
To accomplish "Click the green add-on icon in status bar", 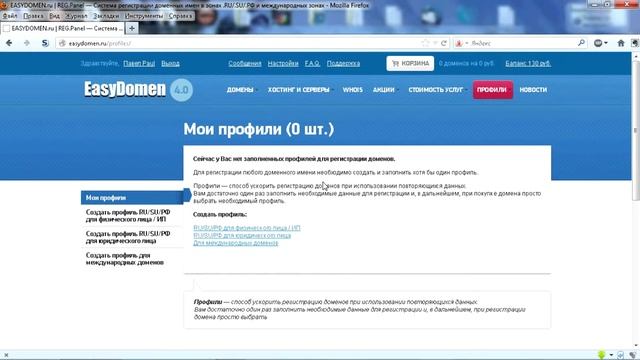I will [x=601, y=355].
